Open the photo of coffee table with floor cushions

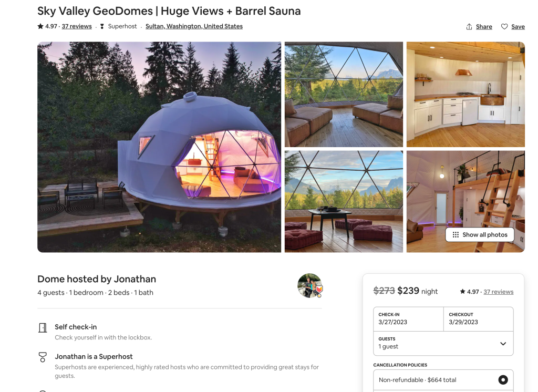(x=344, y=201)
